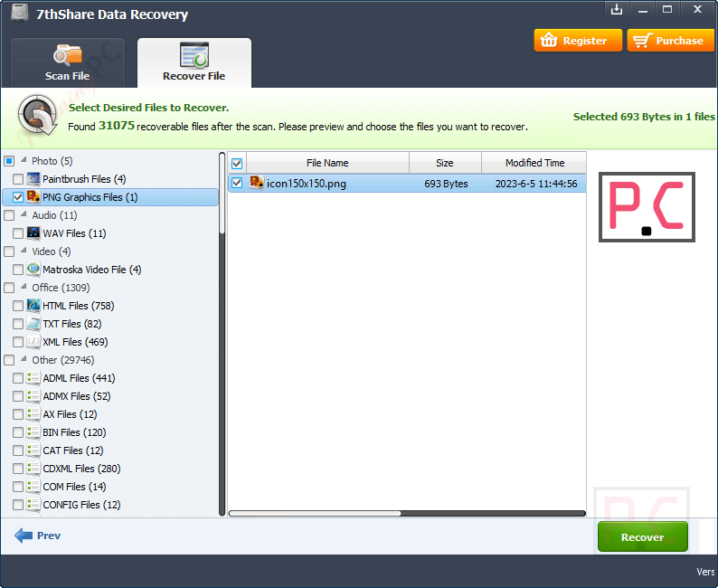Image resolution: width=718 pixels, height=588 pixels.
Task: Collapse the Office tree node
Action: tap(24, 286)
